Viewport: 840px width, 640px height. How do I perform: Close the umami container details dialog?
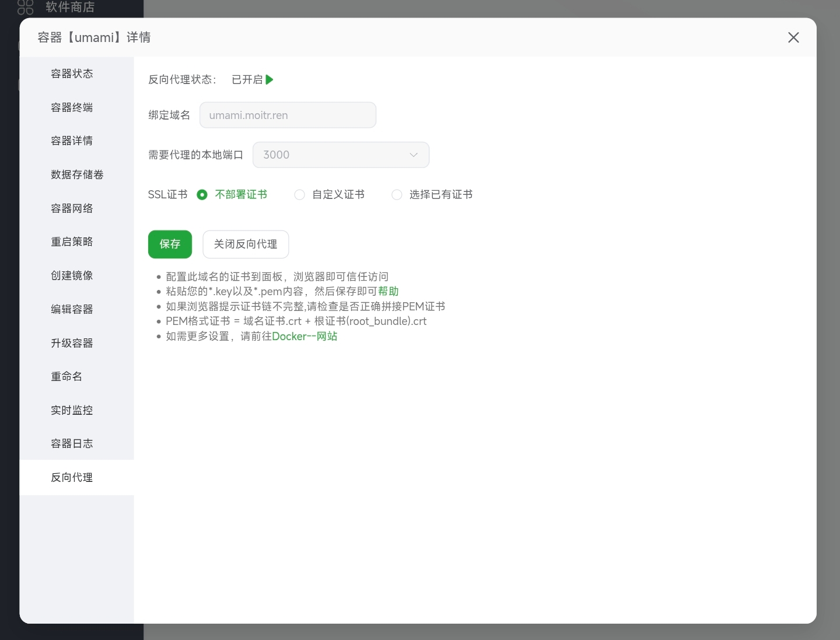pos(793,38)
